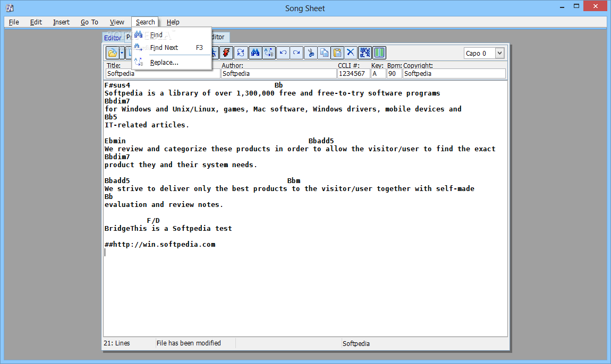611x364 pixels.
Task: Click the Softpedia status bar entry
Action: click(356, 343)
